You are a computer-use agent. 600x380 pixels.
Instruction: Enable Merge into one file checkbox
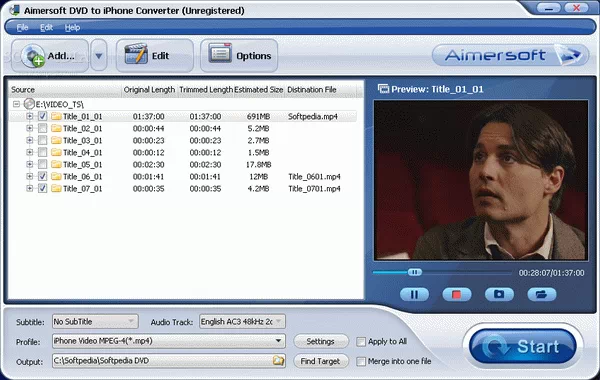click(x=361, y=361)
